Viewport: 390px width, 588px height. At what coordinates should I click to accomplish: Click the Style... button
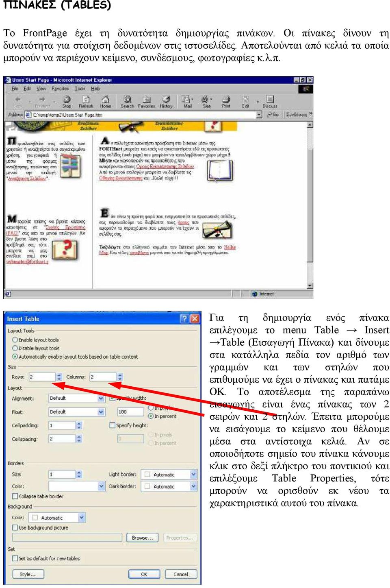click(28, 574)
